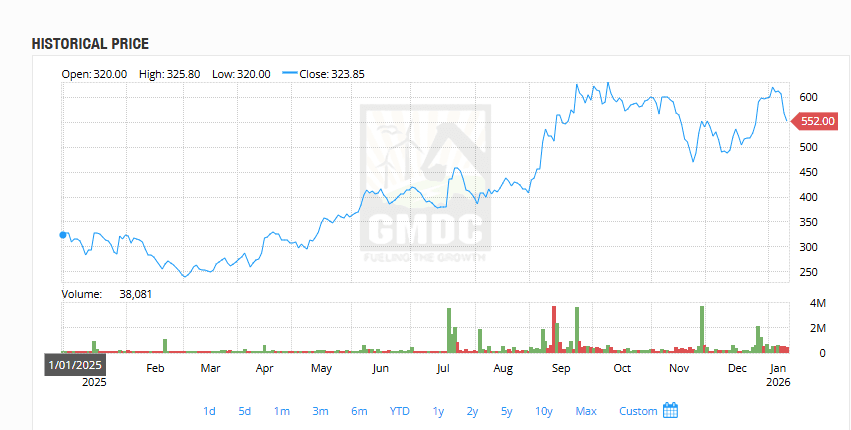The height and width of the screenshot is (430, 851).
Task: Switch chart to 1m range
Action: click(282, 411)
